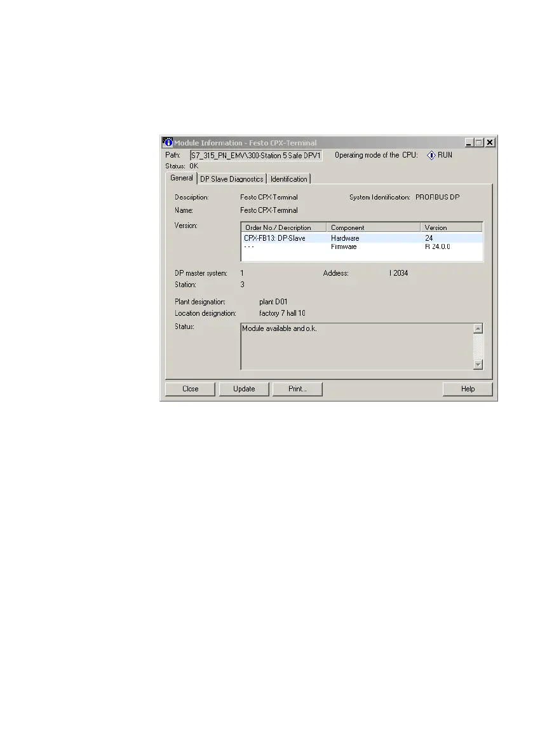Click the address value I 2034
This screenshot has height=756, width=533.
pos(398,273)
